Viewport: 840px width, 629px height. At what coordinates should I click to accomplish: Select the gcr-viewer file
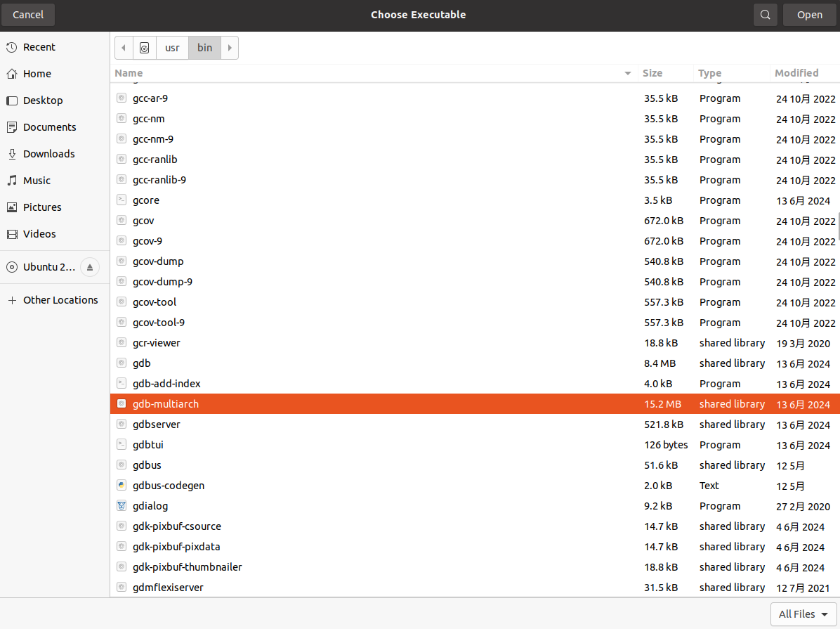click(475, 343)
